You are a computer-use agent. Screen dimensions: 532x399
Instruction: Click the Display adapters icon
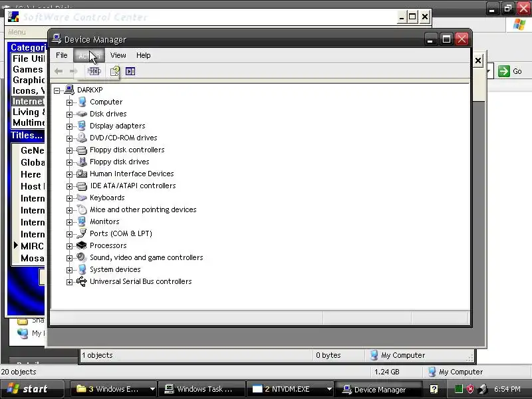82,126
